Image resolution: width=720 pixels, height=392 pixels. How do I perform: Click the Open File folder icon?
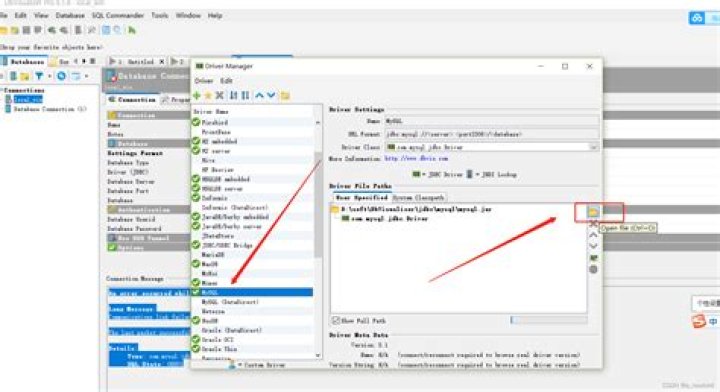593,212
